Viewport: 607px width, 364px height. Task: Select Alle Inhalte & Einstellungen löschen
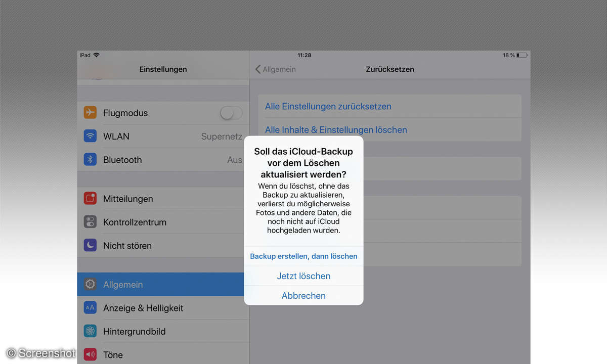(389, 130)
